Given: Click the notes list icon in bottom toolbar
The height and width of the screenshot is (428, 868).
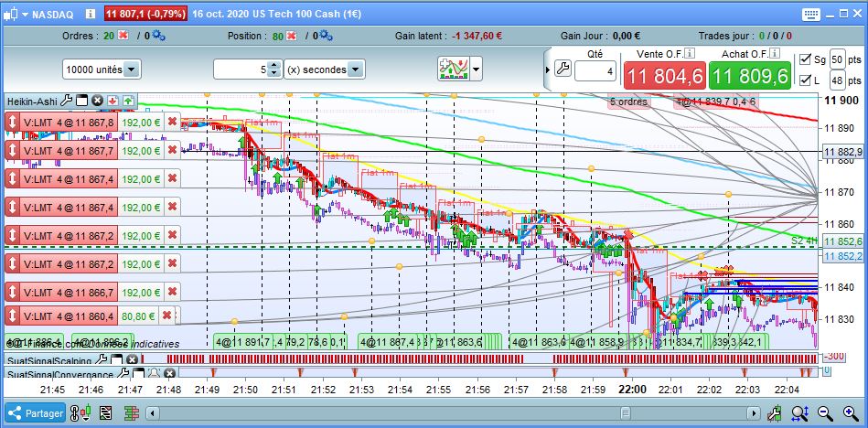Looking at the screenshot, I should [x=105, y=413].
